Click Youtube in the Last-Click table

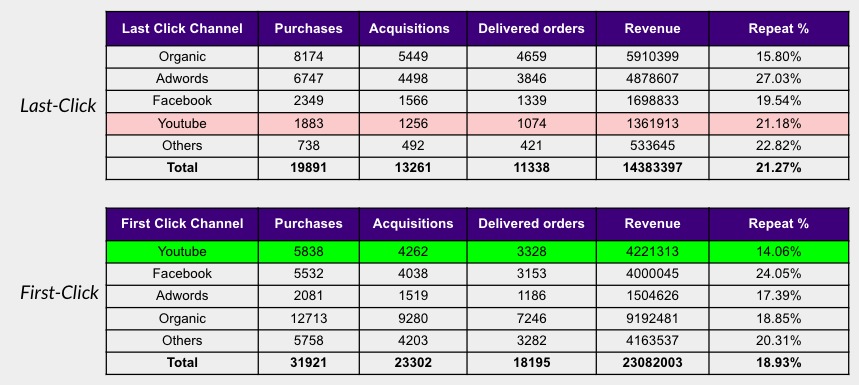click(x=182, y=124)
